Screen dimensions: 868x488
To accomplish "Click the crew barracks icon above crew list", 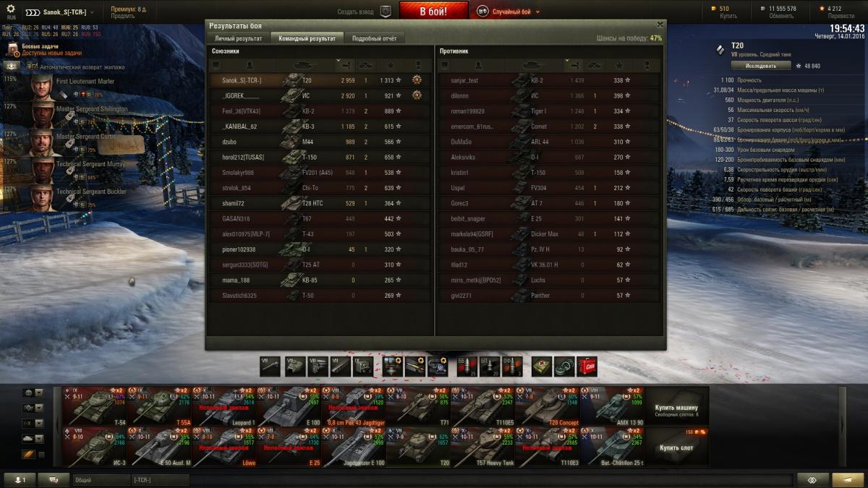I will 12,66.
